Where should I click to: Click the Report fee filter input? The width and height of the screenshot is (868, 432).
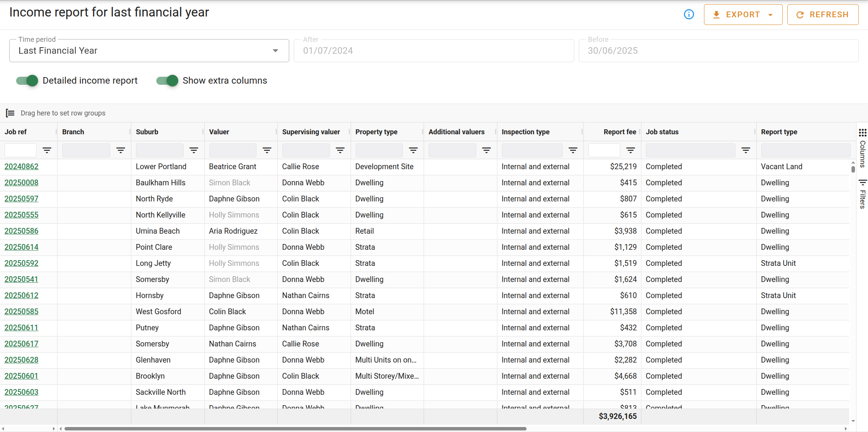pyautogui.click(x=604, y=150)
